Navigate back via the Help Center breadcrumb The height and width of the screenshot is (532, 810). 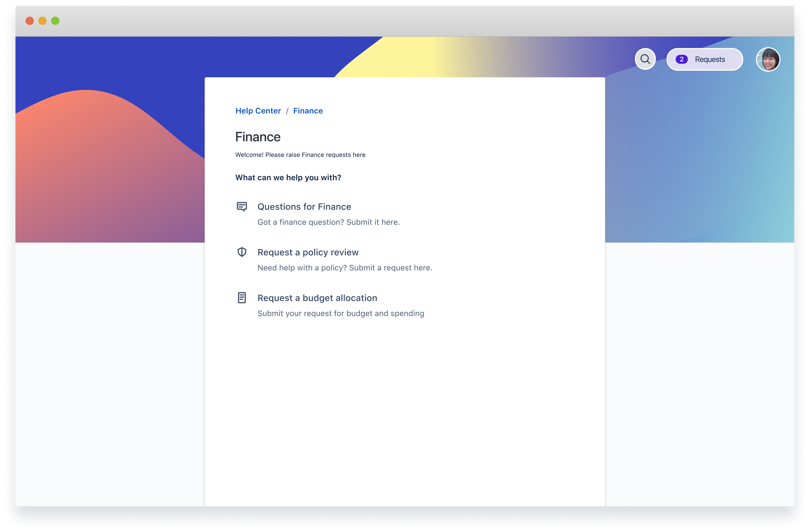(258, 111)
